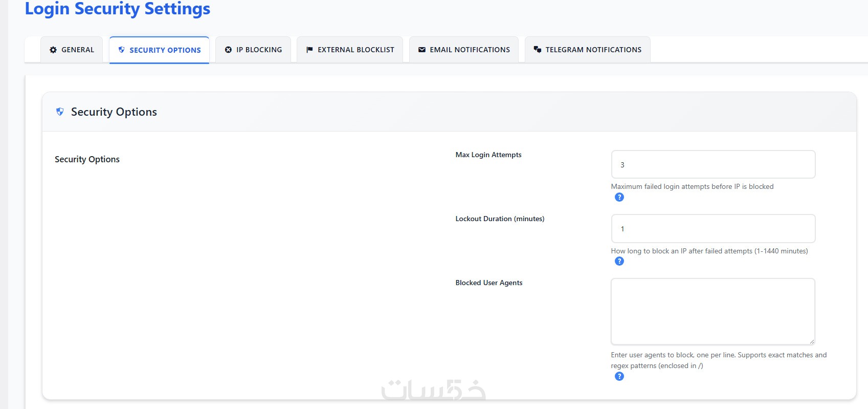868x409 pixels.
Task: Open help tooltip for Max Login Attempts
Action: pyautogui.click(x=619, y=197)
